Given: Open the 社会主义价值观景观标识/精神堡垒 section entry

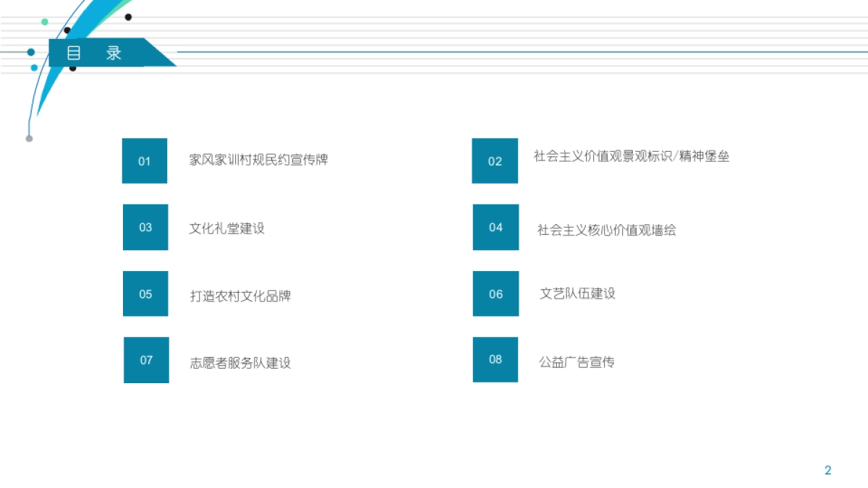Looking at the screenshot, I should pos(632,157).
